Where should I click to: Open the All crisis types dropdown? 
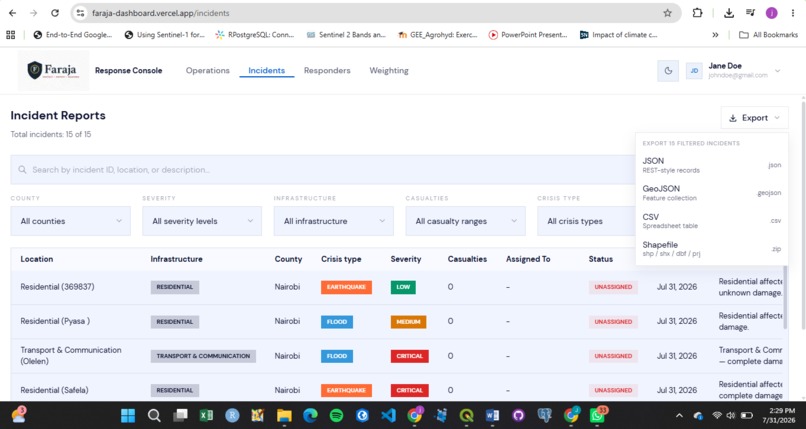point(587,221)
